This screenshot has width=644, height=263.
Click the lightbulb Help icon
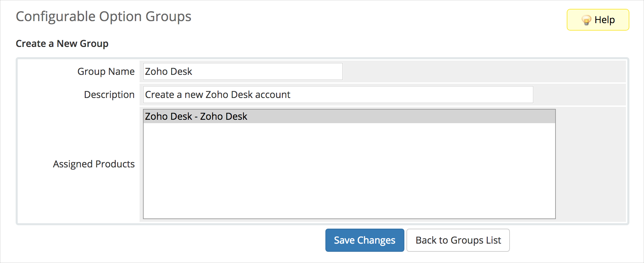pyautogui.click(x=586, y=20)
